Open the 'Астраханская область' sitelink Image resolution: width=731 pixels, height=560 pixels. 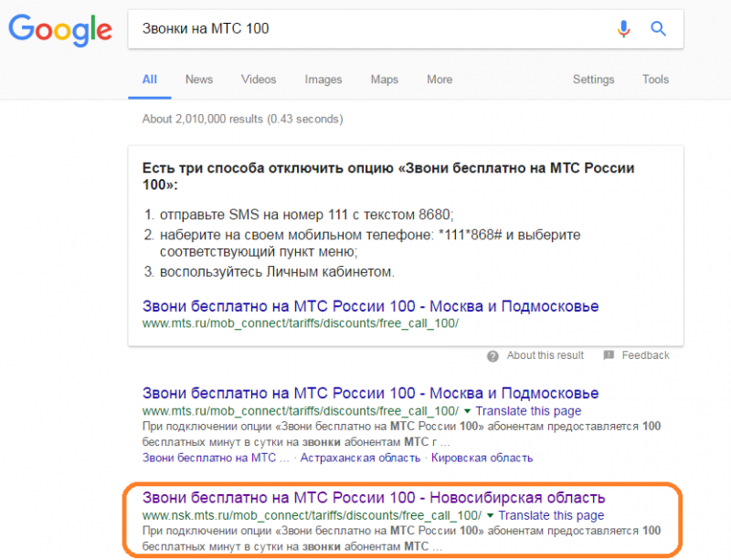[x=360, y=458]
